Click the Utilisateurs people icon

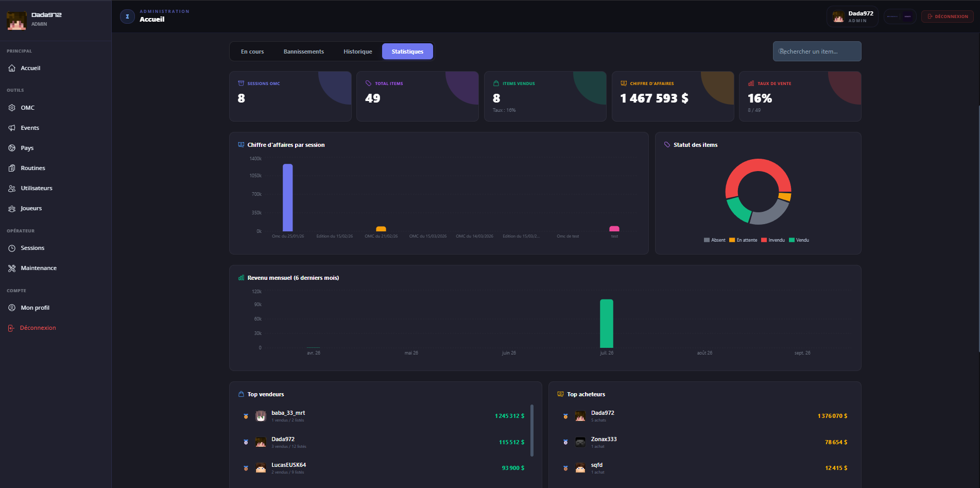(x=12, y=188)
